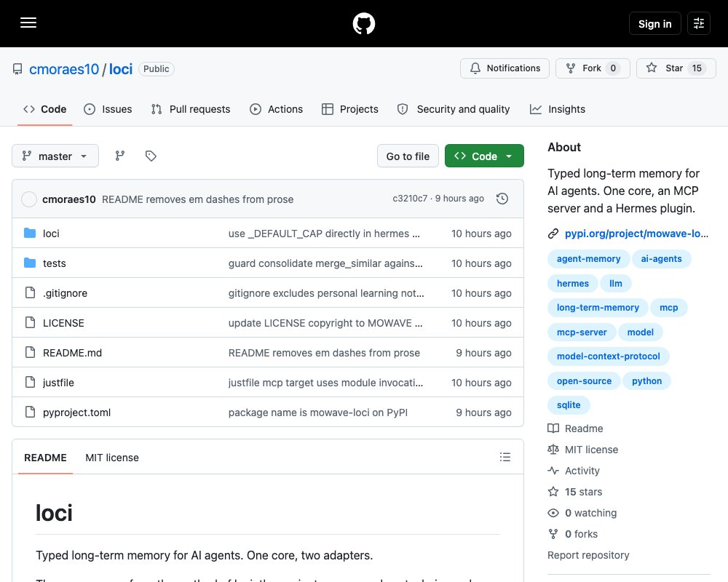View branches icon next to master
728x582 pixels.
point(120,156)
